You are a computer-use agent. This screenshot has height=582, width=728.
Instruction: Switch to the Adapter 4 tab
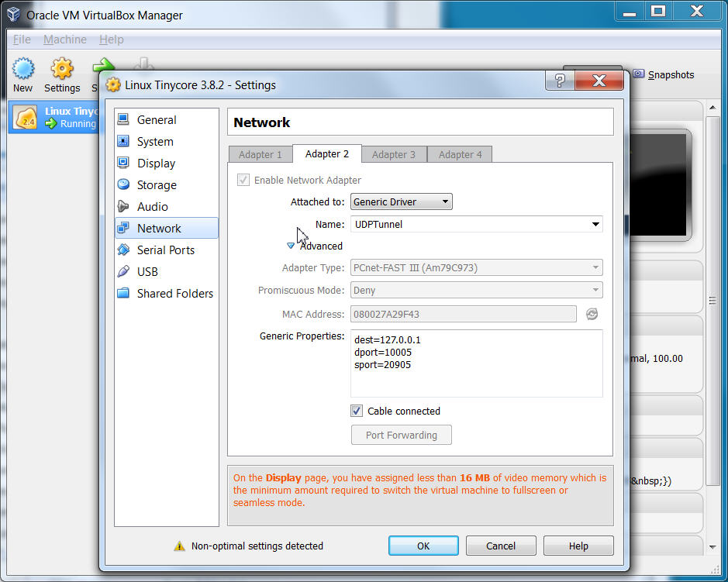pos(460,154)
